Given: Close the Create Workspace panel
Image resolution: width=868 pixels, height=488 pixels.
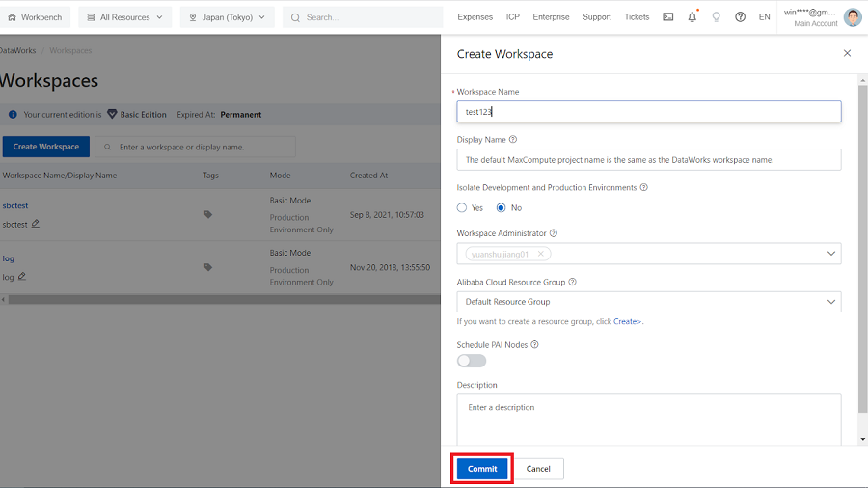Looking at the screenshot, I should click(x=847, y=54).
